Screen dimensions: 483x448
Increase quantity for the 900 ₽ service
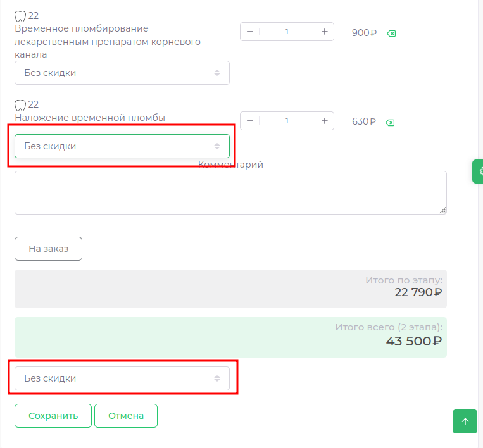point(324,32)
